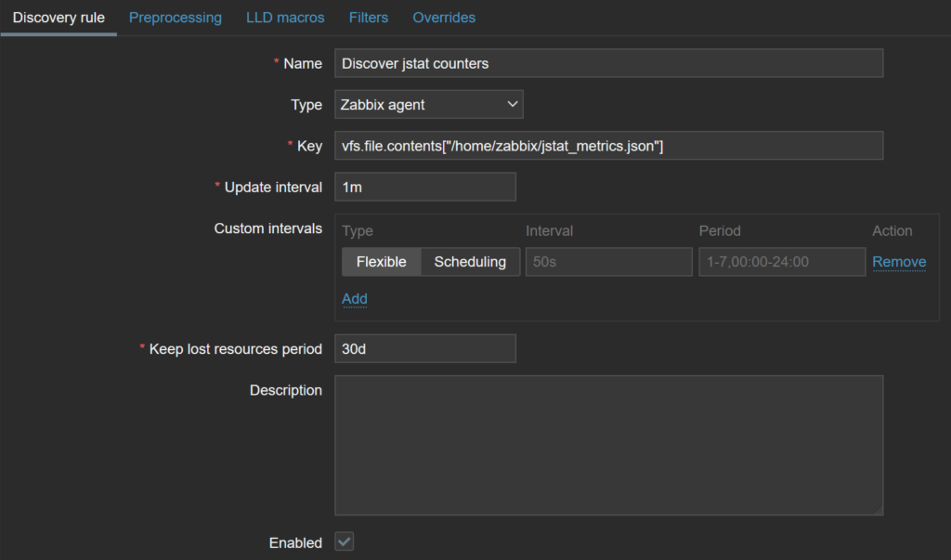Click the Period field for custom interval

781,262
